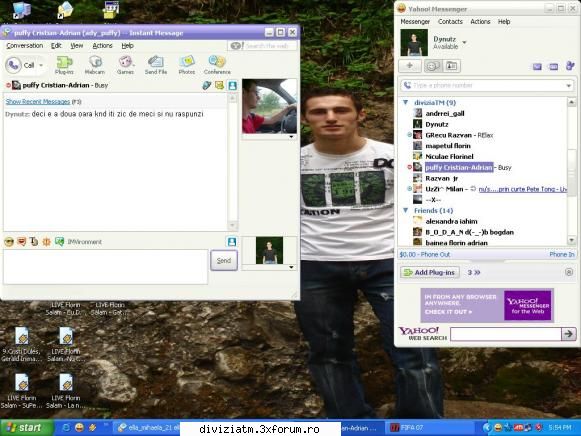The width and height of the screenshot is (581, 436).
Task: Click the SMS text message icon in Messenger
Action: [554, 67]
